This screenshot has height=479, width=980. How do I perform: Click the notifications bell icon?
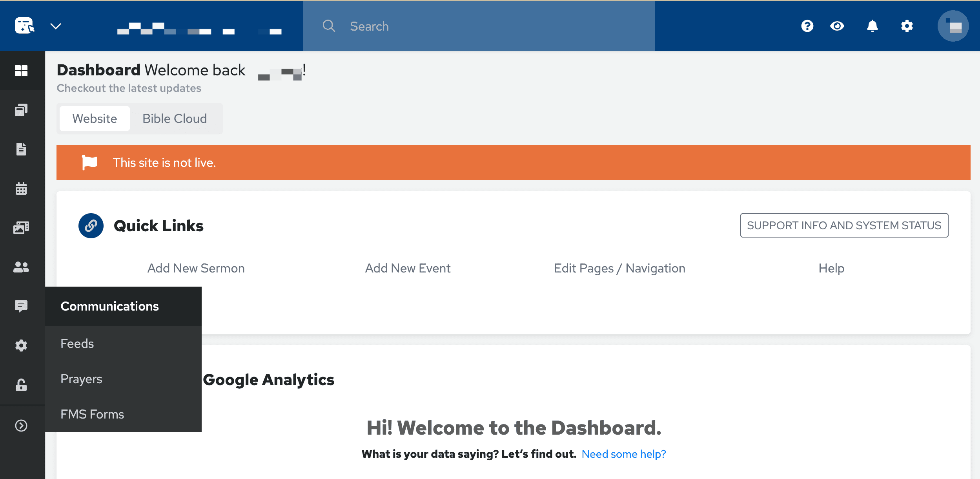pyautogui.click(x=872, y=26)
